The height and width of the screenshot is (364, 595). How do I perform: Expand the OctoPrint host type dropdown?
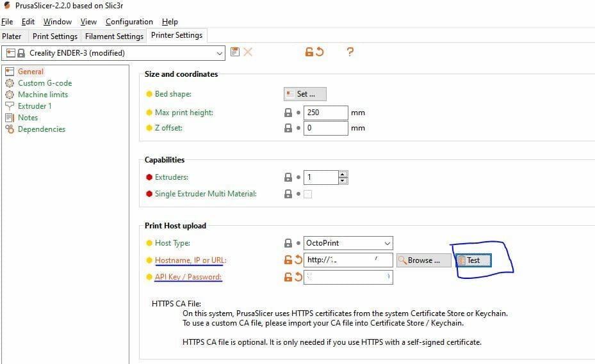[x=387, y=243]
